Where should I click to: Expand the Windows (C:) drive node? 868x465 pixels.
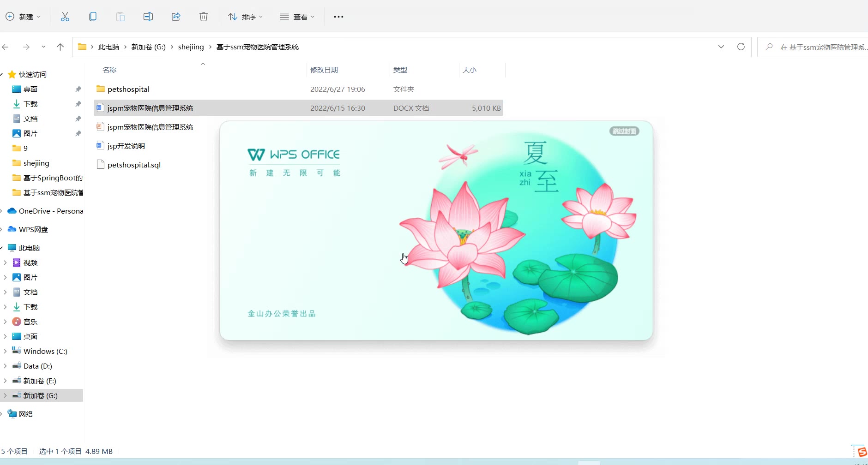coord(5,351)
